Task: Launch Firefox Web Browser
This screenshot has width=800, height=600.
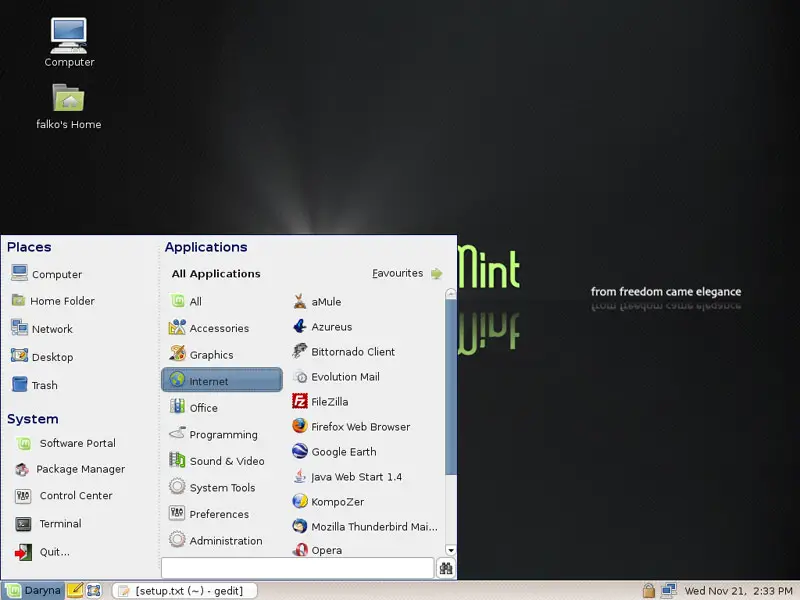Action: [351, 427]
